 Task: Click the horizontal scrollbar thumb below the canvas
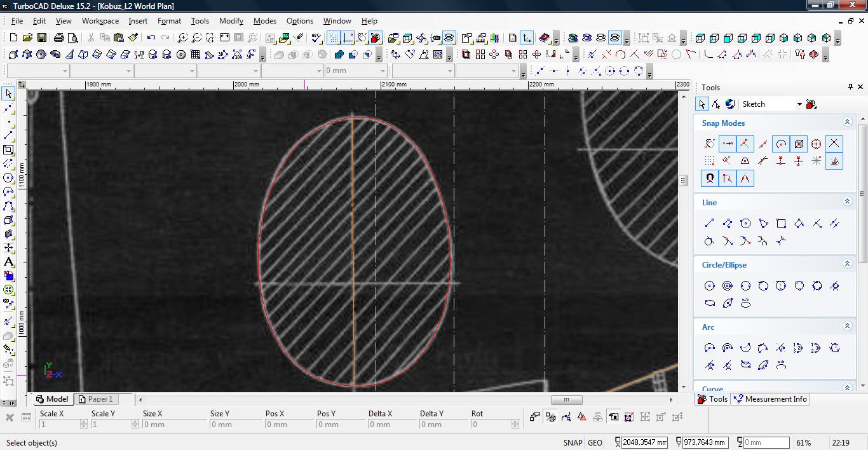click(567, 400)
